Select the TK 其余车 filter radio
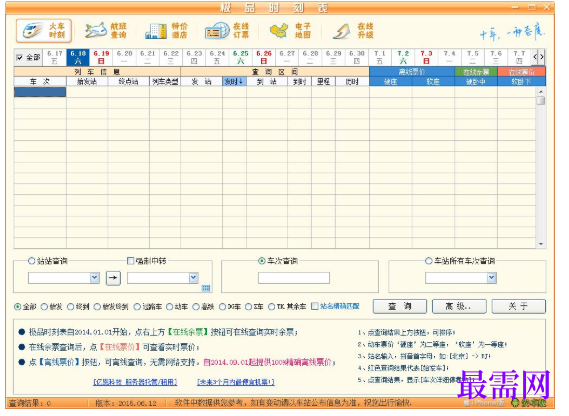The height and width of the screenshot is (416, 569). click(271, 307)
